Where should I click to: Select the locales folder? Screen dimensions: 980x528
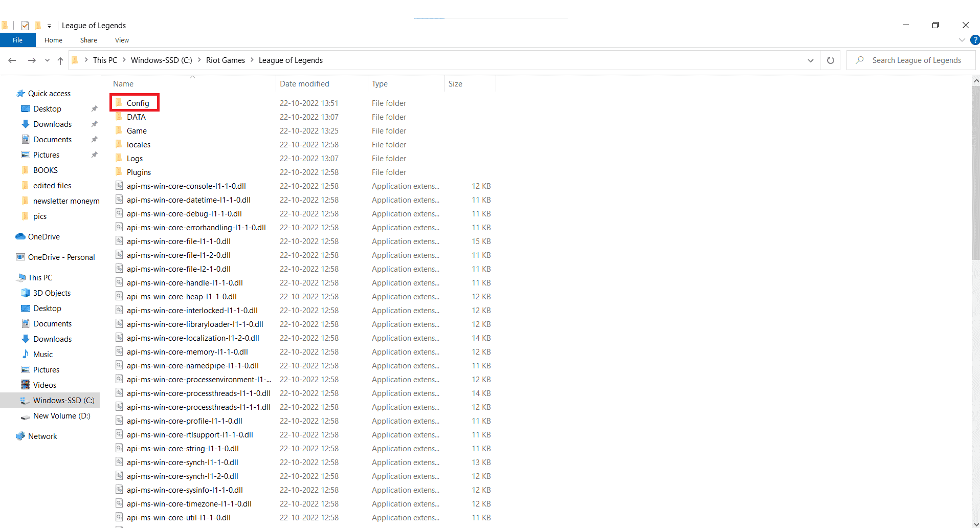pos(139,145)
